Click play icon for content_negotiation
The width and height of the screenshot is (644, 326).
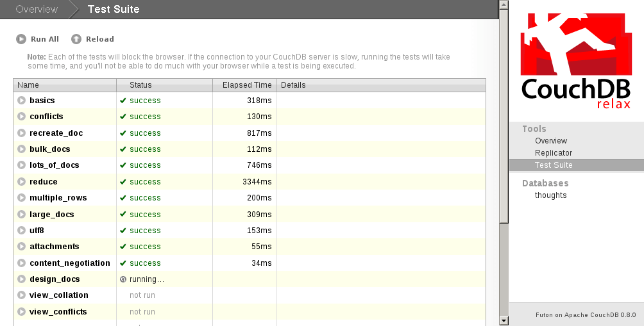(x=21, y=263)
